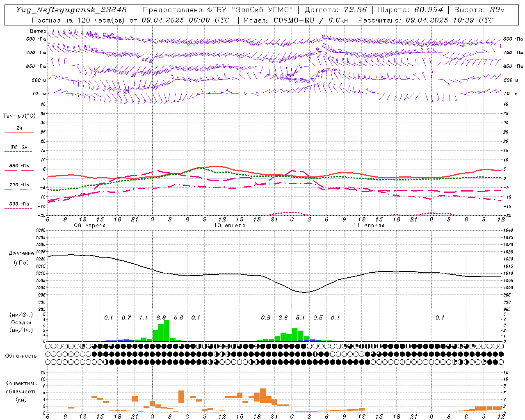Click the '09 апреля' date label
525x420 pixels.
89,226
